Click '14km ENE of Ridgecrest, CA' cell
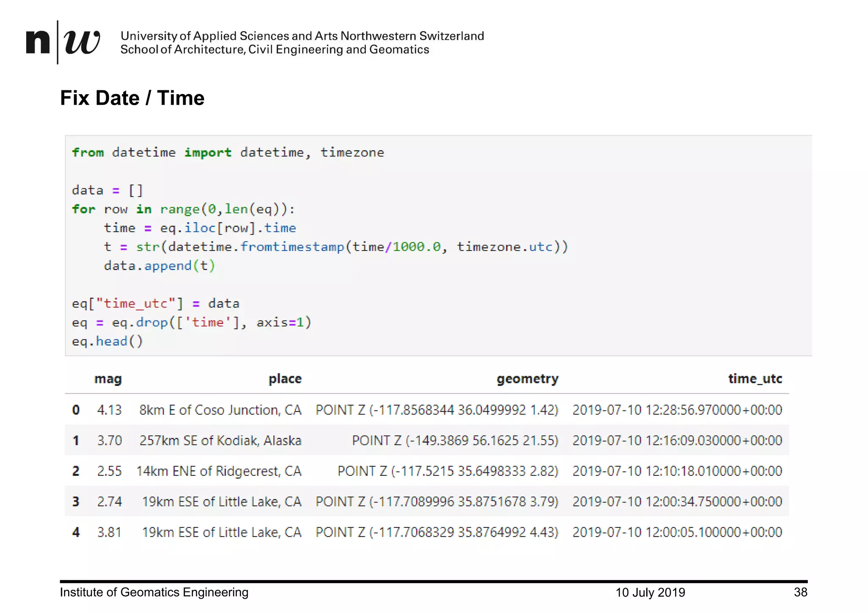This screenshot has width=868, height=614. click(219, 471)
